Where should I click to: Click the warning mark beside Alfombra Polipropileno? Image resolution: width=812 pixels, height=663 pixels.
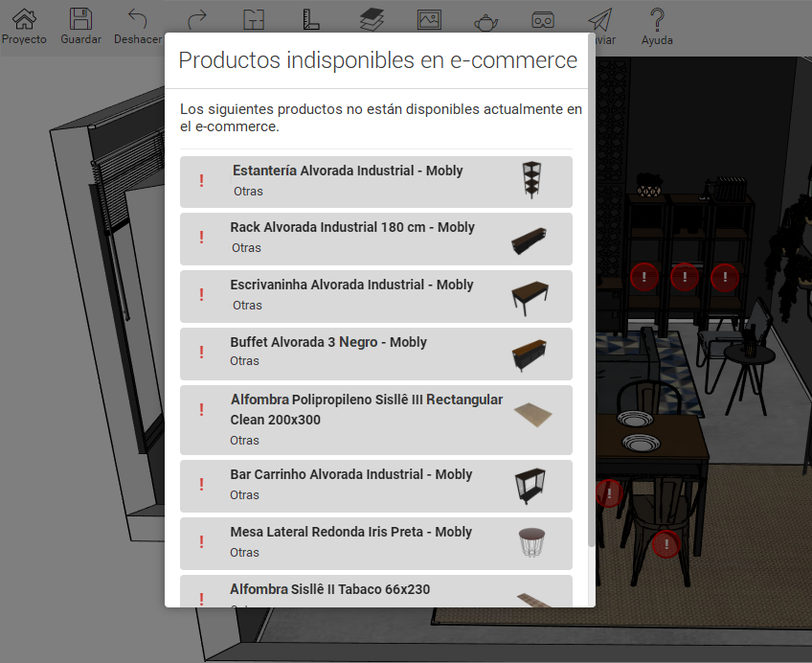(x=201, y=409)
